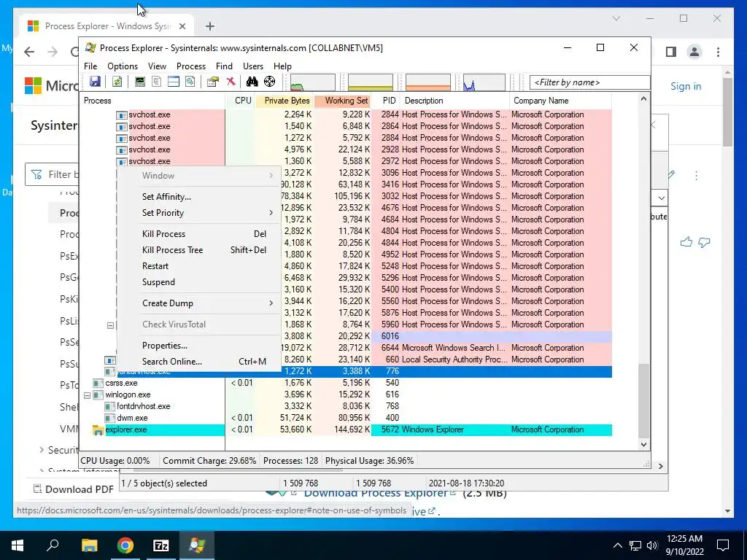Click the winlogon.exe process icon
The image size is (747, 560).
point(98,394)
